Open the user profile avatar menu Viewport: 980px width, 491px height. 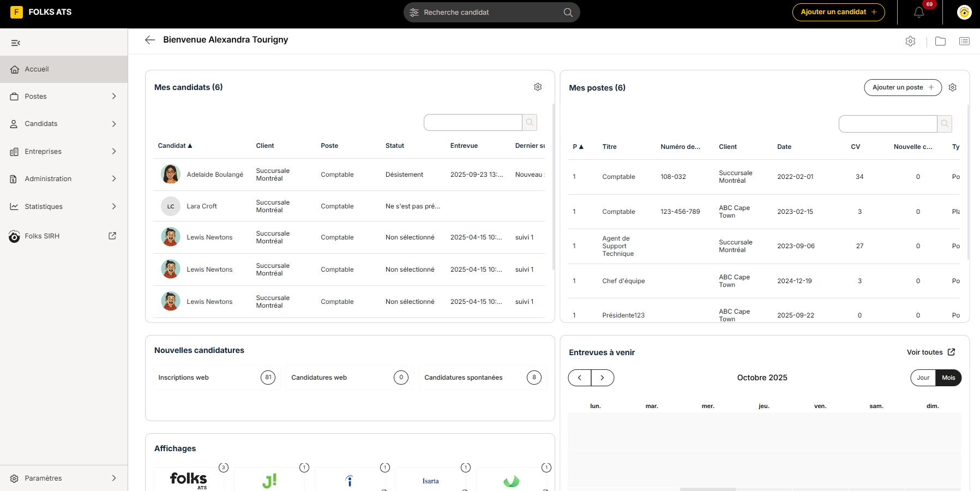[964, 12]
